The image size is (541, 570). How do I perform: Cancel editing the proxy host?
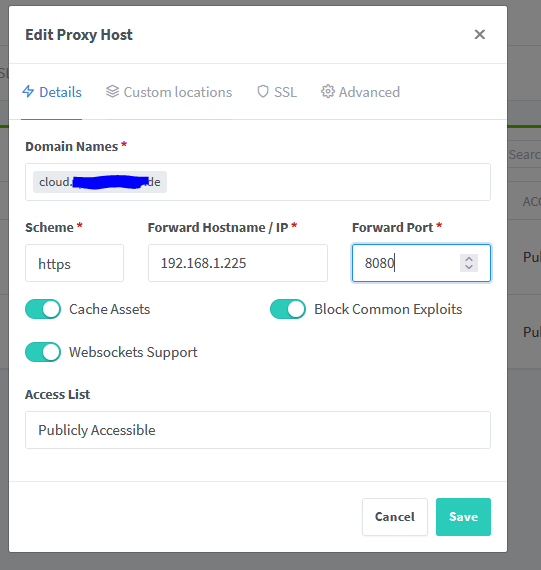coord(395,517)
